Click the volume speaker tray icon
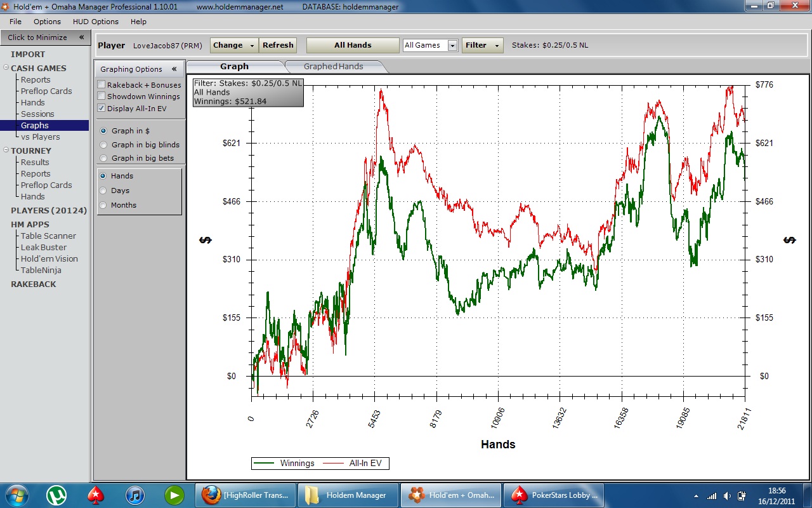The width and height of the screenshot is (812, 508). (x=727, y=495)
